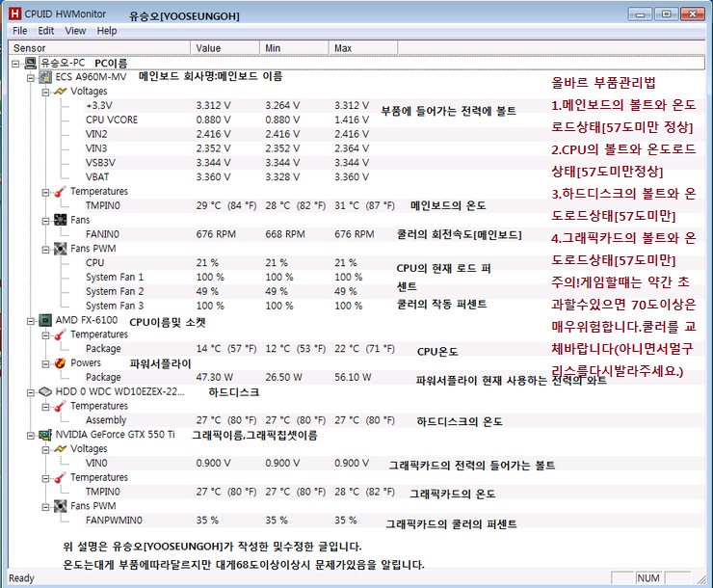Open the File menu

(19, 31)
